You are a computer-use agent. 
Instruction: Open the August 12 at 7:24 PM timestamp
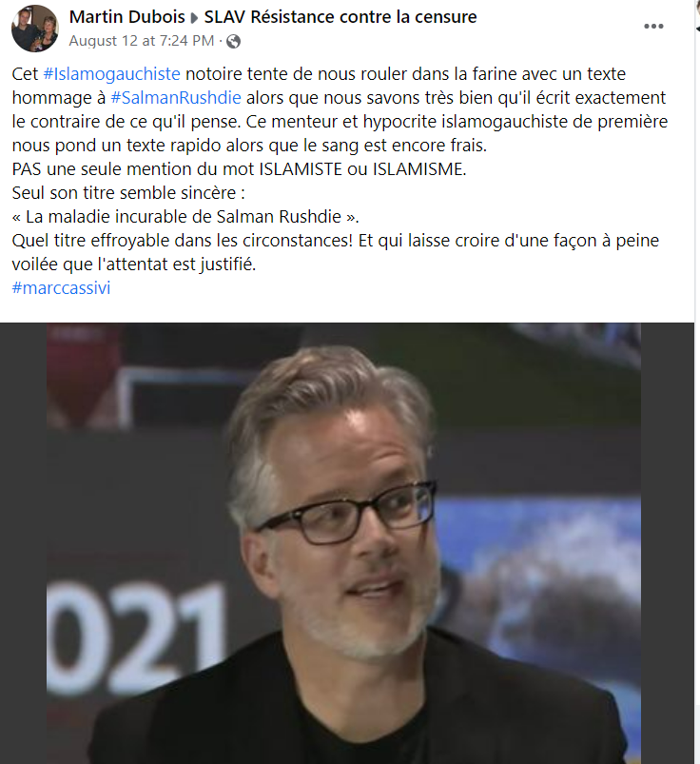tap(142, 41)
